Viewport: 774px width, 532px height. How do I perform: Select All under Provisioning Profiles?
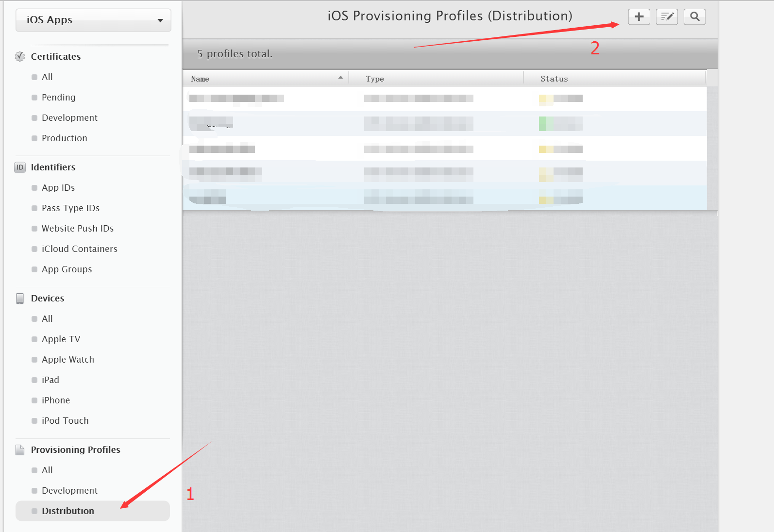(x=47, y=470)
